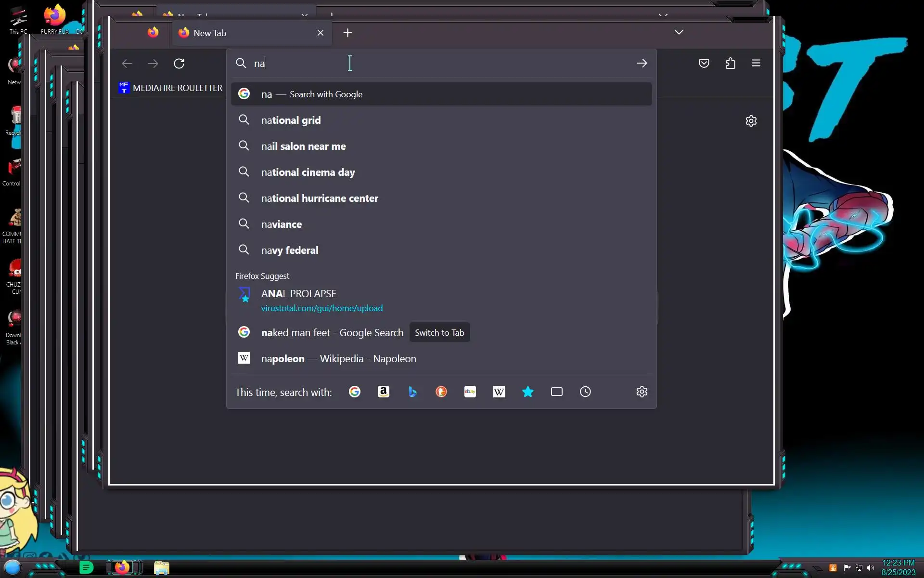Personalize new tab gear icon

tap(751, 121)
